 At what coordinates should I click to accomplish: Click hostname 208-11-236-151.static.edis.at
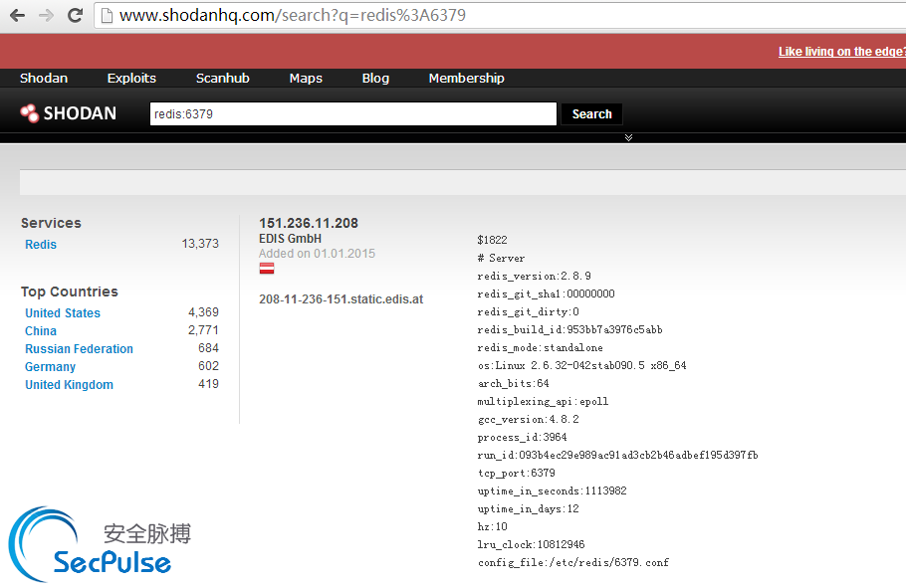[x=340, y=299]
